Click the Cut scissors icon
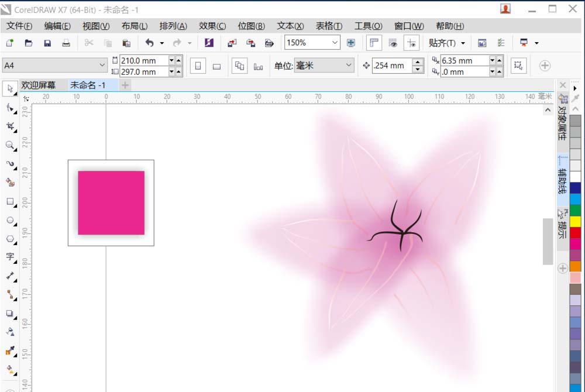585x392 pixels. [x=89, y=43]
